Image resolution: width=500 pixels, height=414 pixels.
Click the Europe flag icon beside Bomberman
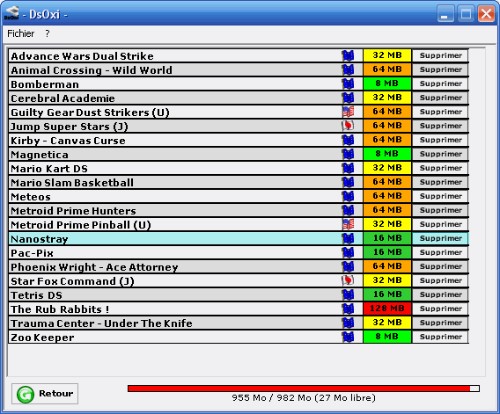(348, 84)
